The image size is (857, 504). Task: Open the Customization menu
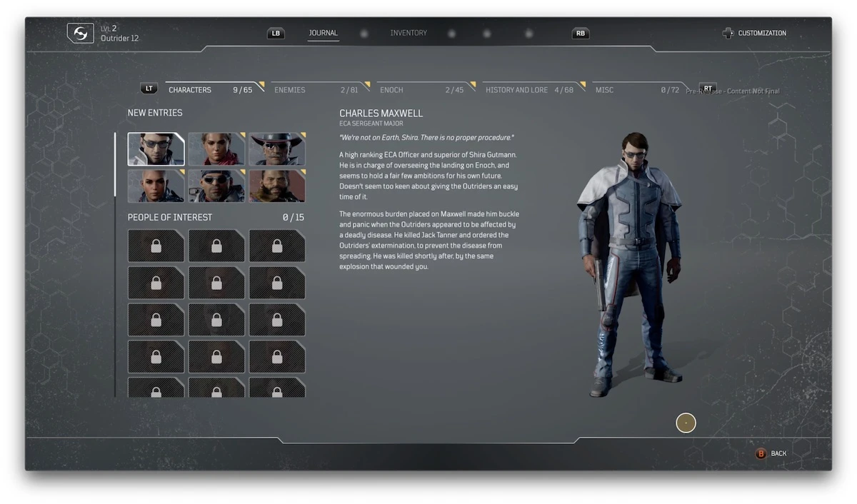click(x=762, y=34)
